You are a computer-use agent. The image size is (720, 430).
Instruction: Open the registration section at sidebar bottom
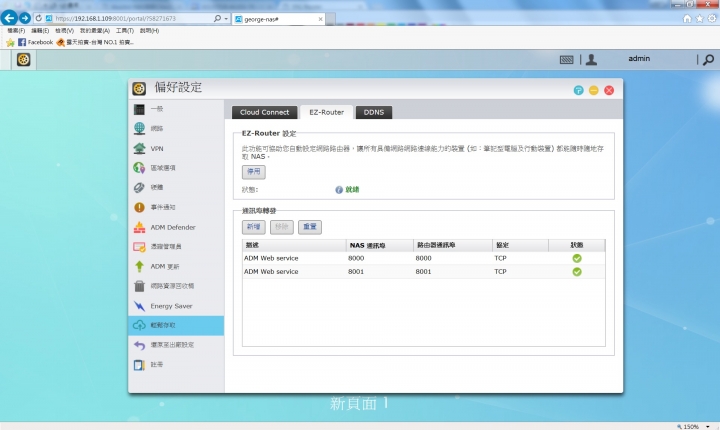[176, 365]
